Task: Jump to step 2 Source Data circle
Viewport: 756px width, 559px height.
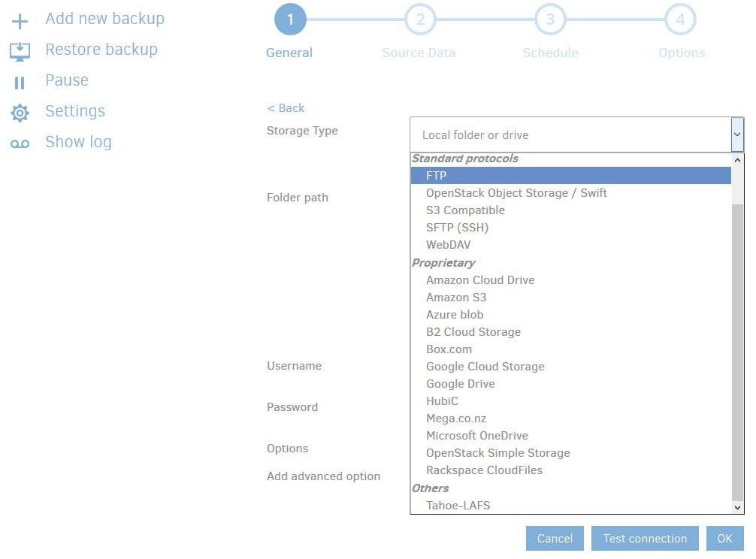Action: [x=420, y=20]
